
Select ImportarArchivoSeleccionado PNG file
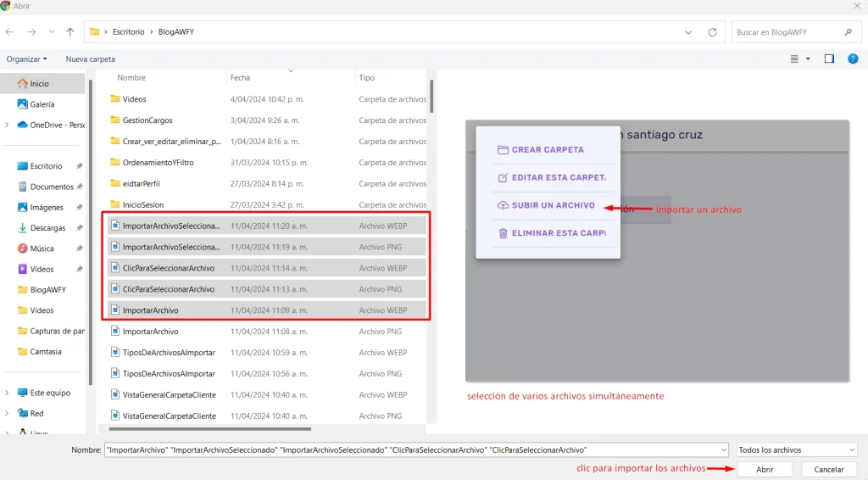pos(267,247)
